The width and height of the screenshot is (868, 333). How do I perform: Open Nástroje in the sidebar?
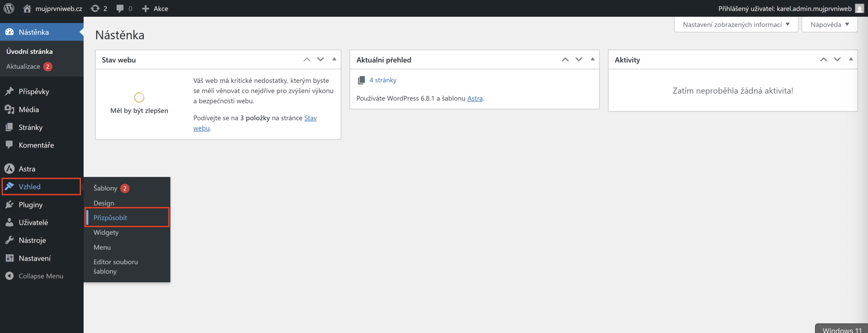[x=32, y=240]
